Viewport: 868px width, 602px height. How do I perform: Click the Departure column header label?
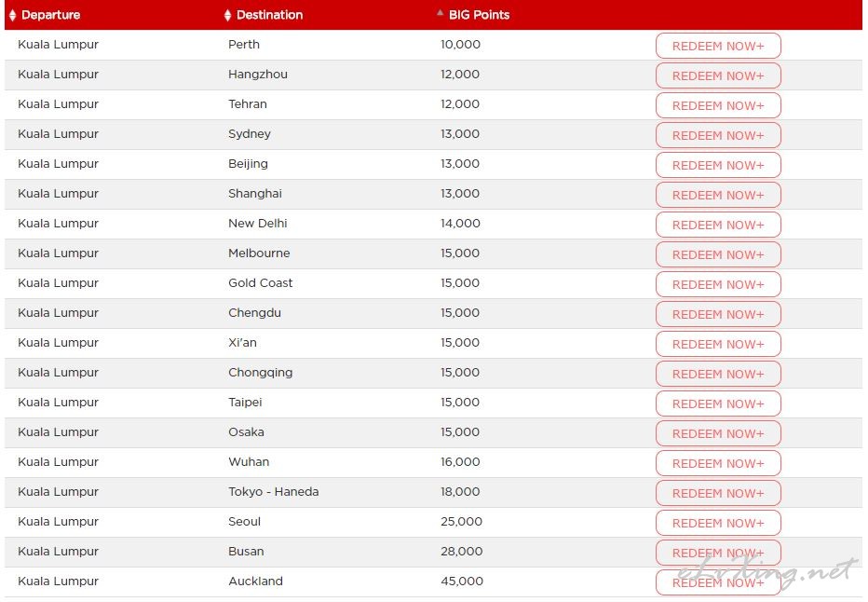[x=51, y=15]
